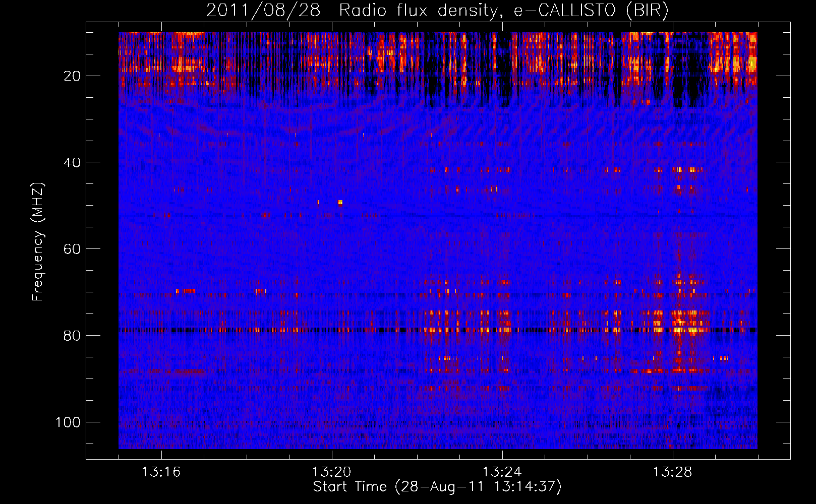Click the '100' frequency tick label
Image resolution: width=816 pixels, height=504 pixels.
click(x=68, y=422)
